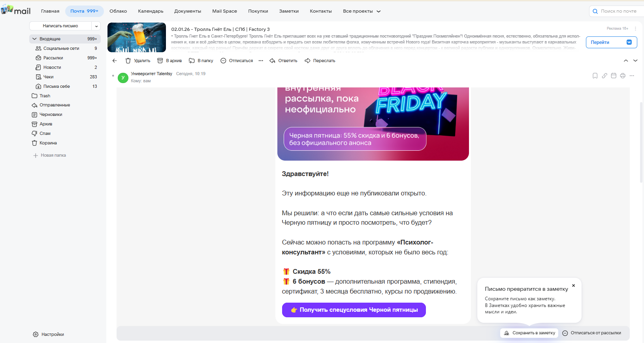Click in the Поиск по почте search field
Viewport: 644px width, 343px height.
(618, 11)
